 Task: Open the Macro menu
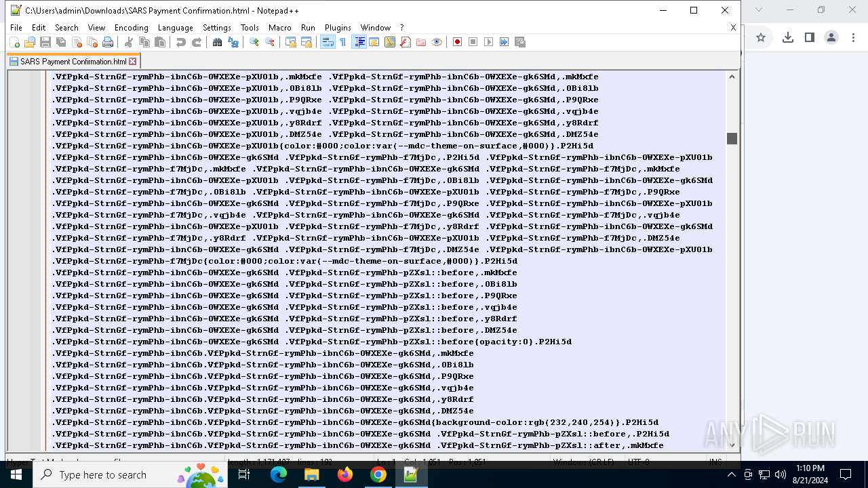click(280, 28)
